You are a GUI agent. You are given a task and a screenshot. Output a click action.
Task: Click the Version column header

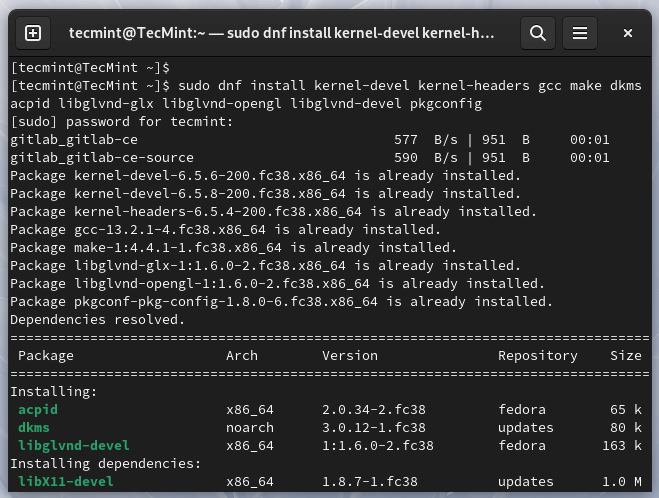(350, 356)
